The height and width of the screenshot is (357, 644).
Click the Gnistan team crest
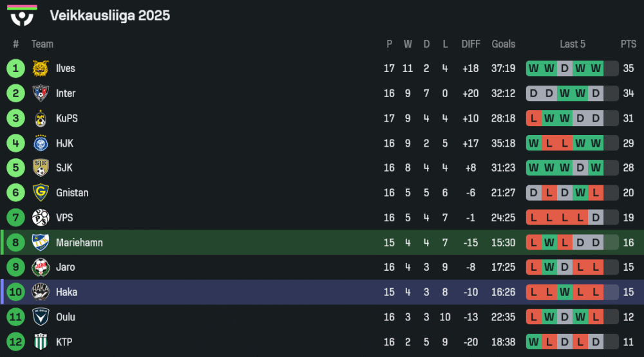(41, 193)
